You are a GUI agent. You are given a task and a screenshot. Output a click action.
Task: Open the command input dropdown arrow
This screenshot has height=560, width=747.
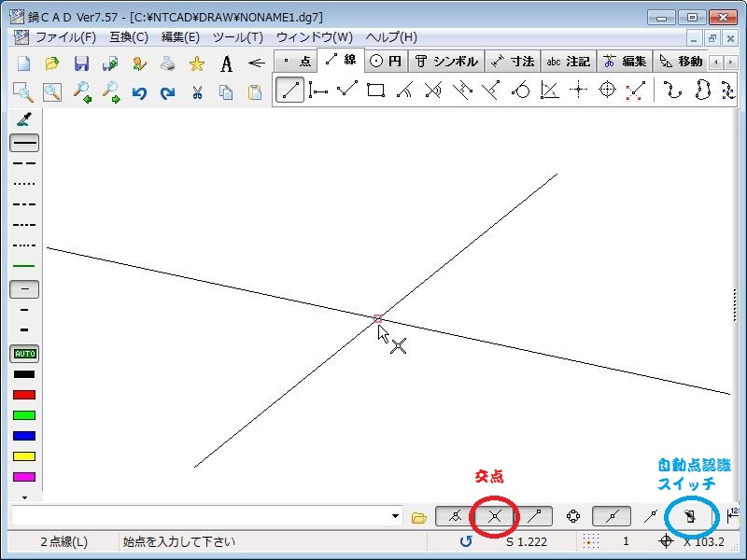pos(395,516)
